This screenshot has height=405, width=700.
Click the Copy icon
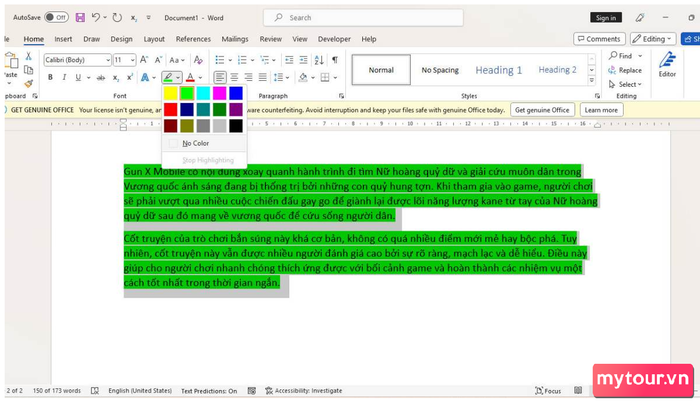pos(29,70)
